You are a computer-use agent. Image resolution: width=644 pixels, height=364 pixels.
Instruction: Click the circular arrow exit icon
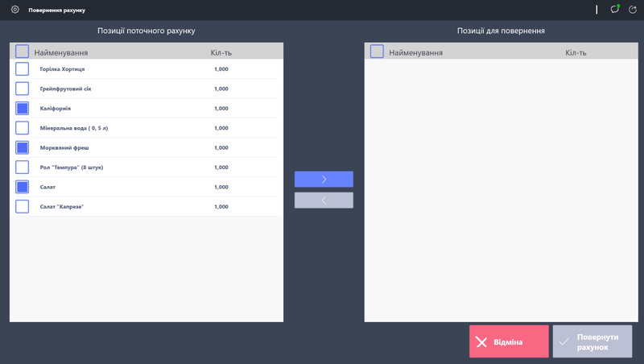633,10
